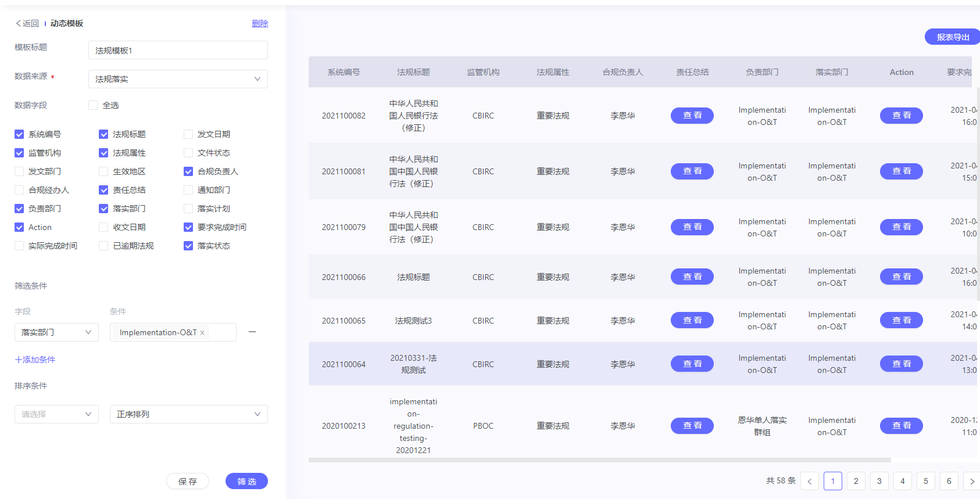
Task: Click 责任总结 查看 for row 2021100064
Action: (x=692, y=364)
